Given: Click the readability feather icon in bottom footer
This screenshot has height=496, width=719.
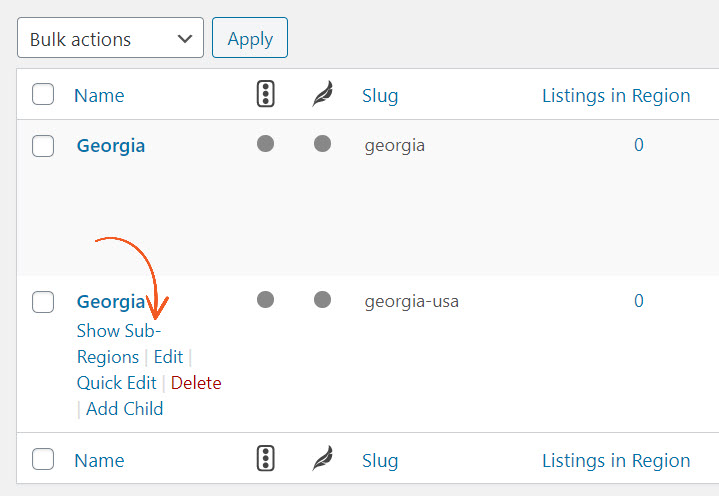Looking at the screenshot, I should pyautogui.click(x=322, y=458).
